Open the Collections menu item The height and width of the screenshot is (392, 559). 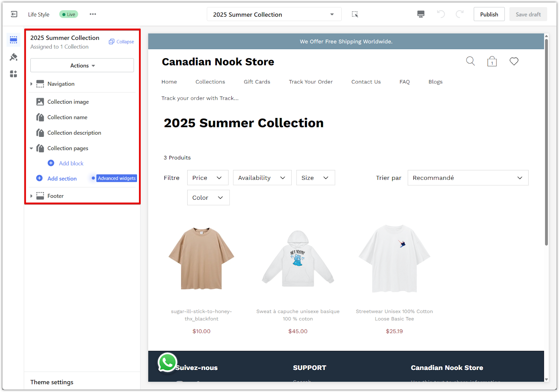point(210,82)
